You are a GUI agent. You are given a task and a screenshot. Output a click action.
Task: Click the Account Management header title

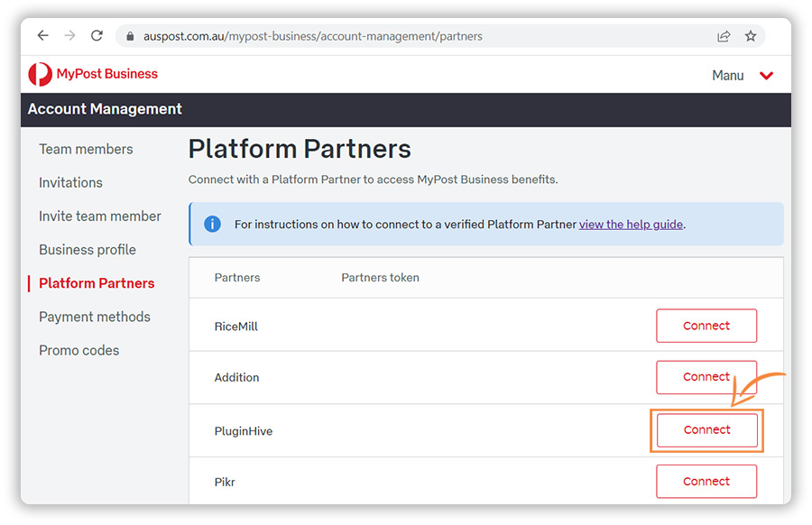point(105,109)
